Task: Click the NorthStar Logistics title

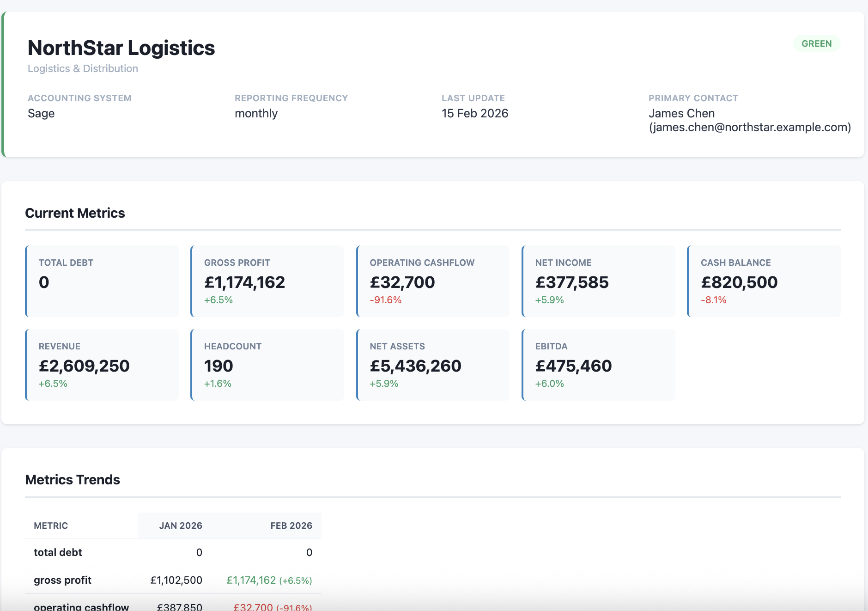Action: [121, 48]
